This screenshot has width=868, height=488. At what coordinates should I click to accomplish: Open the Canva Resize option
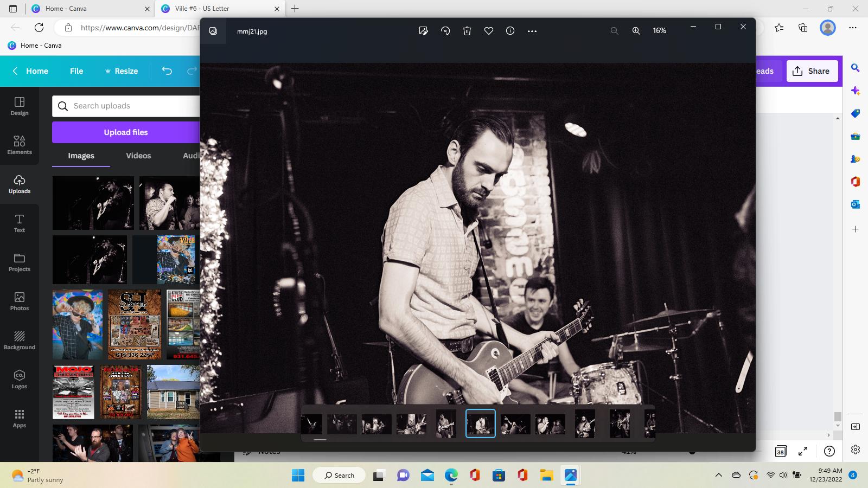coord(121,71)
